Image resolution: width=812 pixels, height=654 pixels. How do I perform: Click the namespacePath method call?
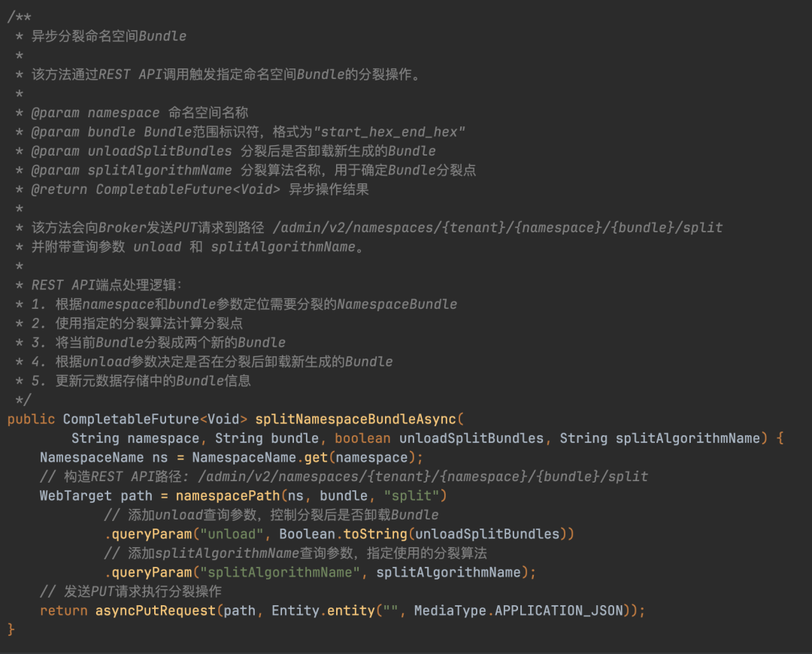(228, 495)
